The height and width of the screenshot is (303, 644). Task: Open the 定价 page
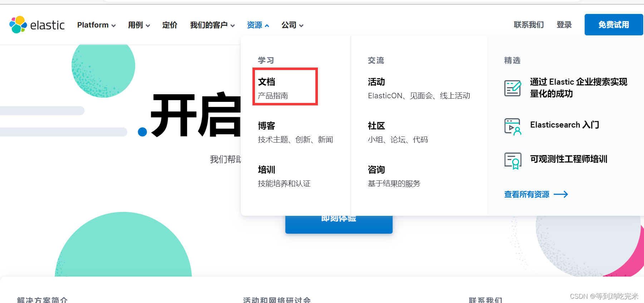click(x=170, y=25)
